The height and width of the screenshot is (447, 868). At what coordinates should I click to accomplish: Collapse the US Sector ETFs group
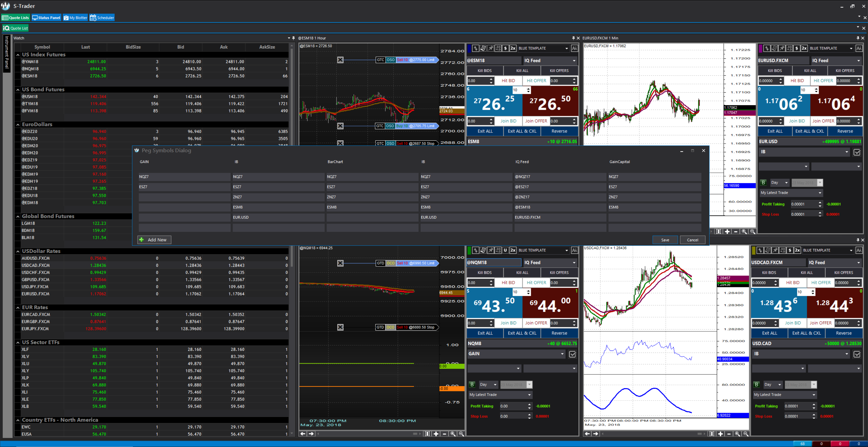click(18, 342)
